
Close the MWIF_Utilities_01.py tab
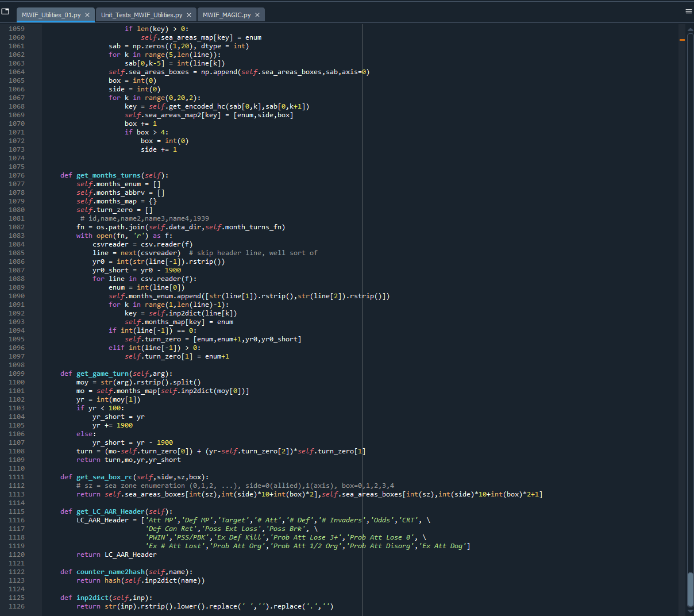pyautogui.click(x=87, y=15)
